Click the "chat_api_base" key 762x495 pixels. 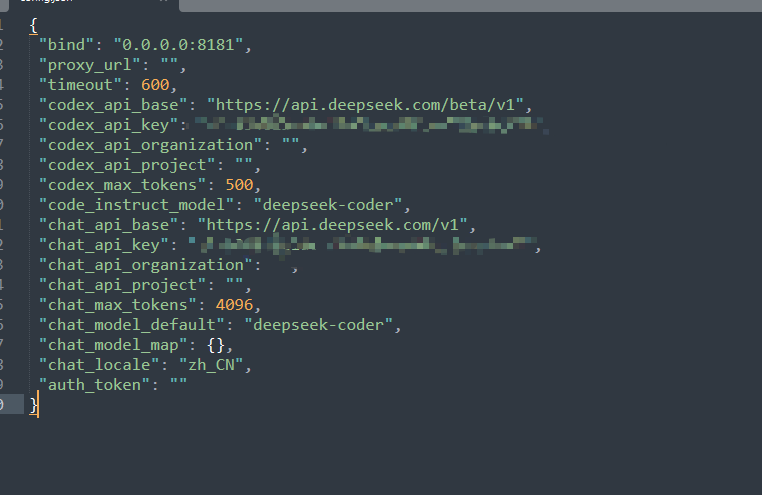click(108, 225)
